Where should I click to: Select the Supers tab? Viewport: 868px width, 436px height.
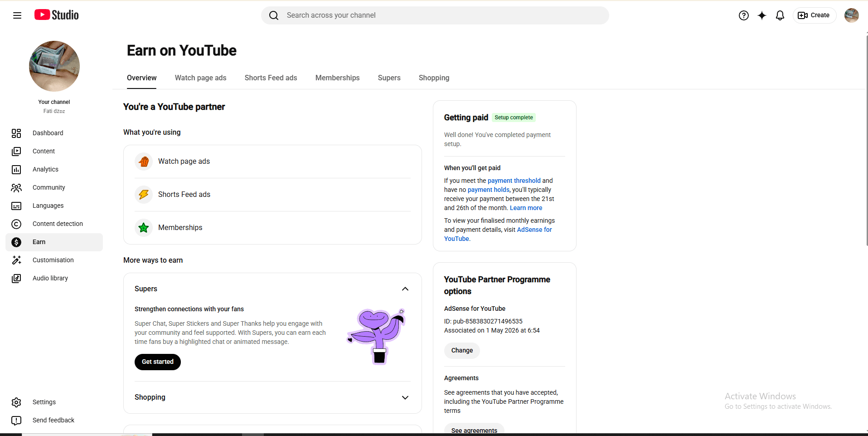[x=389, y=78]
